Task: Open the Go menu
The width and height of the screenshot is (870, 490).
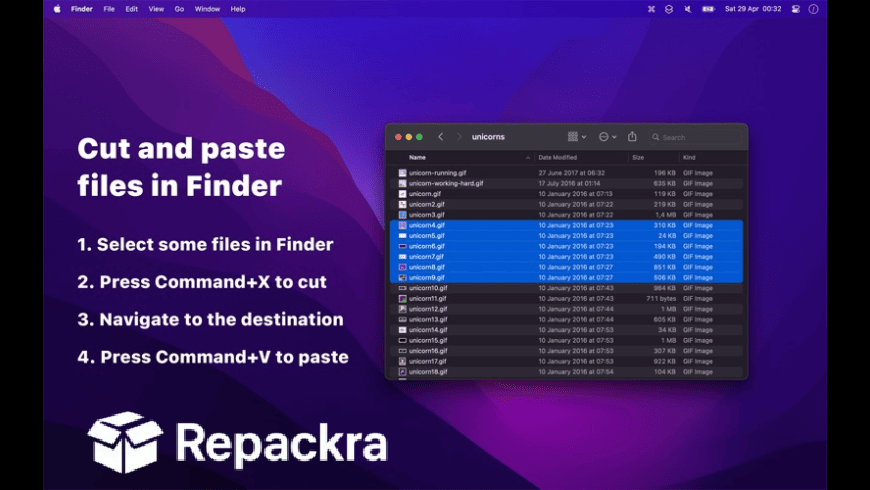Action: click(x=179, y=9)
